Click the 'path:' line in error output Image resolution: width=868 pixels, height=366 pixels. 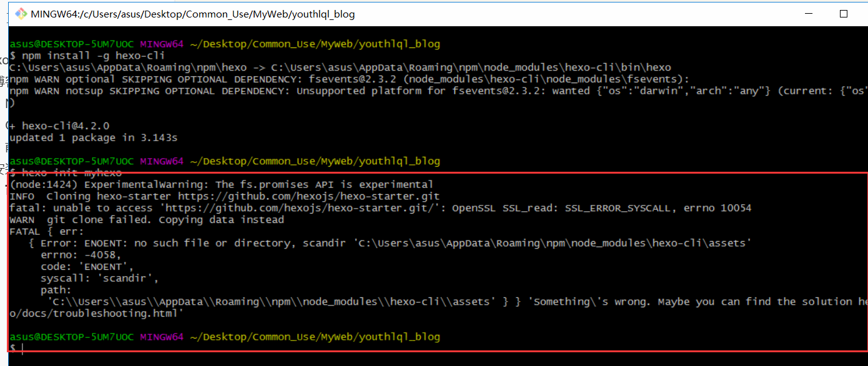click(x=56, y=290)
